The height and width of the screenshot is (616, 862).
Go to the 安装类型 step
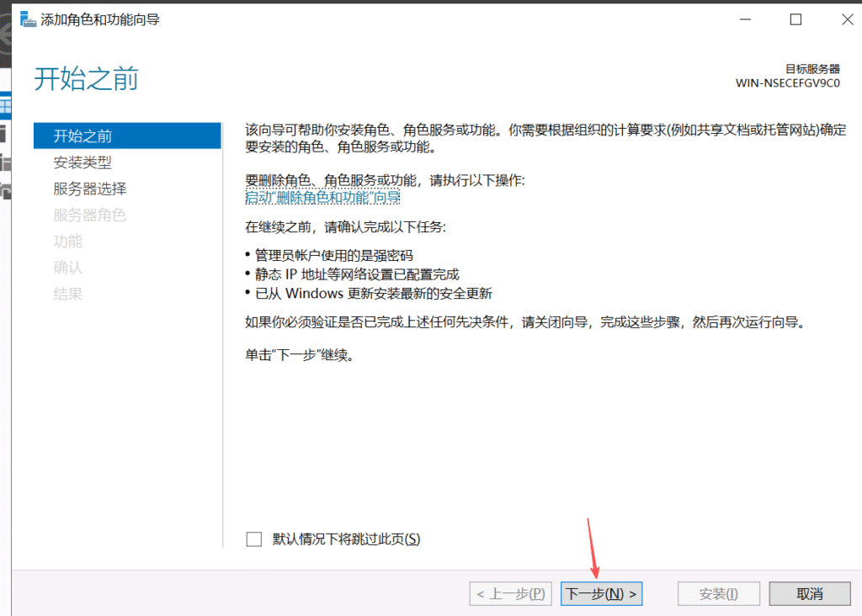[82, 162]
